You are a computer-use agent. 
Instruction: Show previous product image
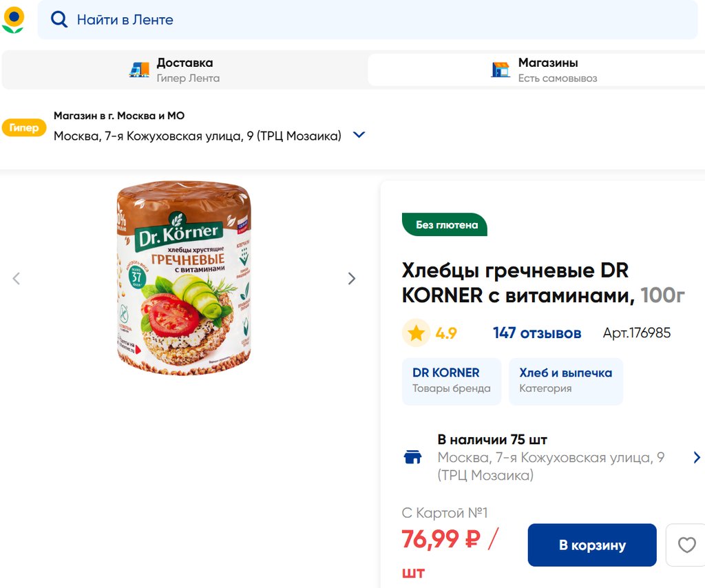tap(17, 278)
